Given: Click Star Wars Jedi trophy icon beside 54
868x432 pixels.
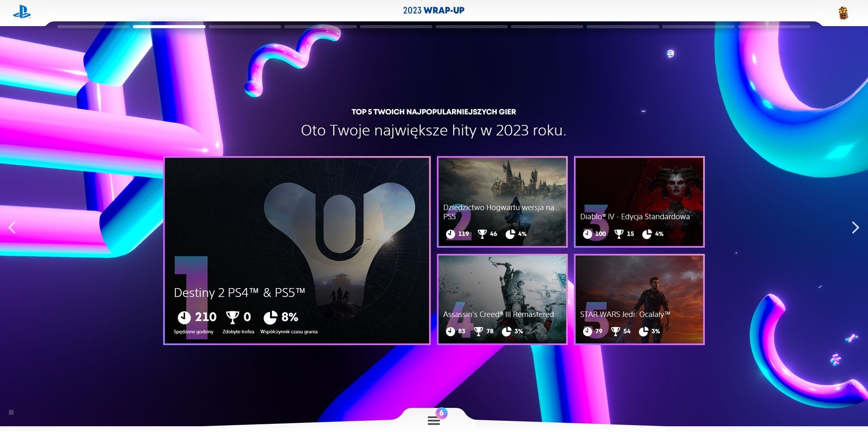Looking at the screenshot, I should [615, 332].
